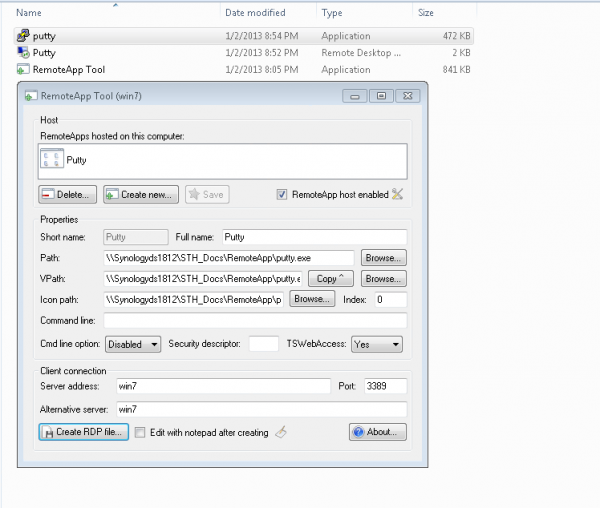Select the Putty Remote Desktop file icon
Image resolution: width=600 pixels, height=508 pixels.
point(23,52)
